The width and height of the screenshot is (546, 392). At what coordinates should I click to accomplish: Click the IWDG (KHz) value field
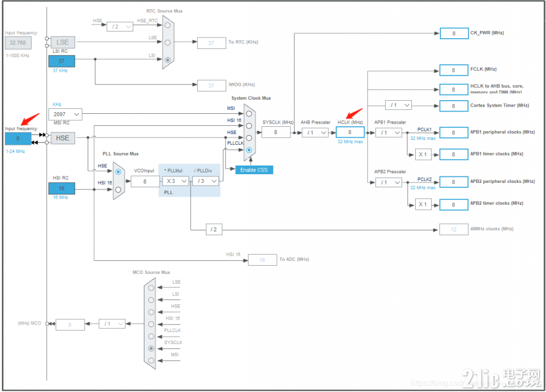point(211,85)
